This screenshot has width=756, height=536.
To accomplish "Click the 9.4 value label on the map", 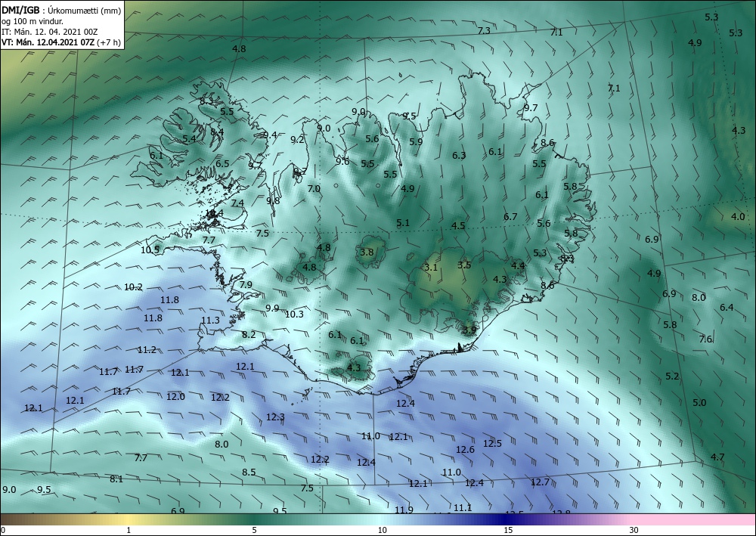I will 271,135.
